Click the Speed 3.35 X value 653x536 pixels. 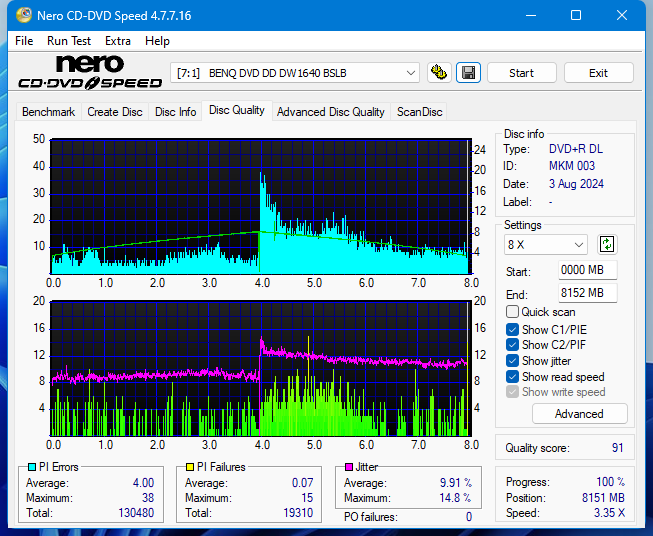pyautogui.click(x=610, y=513)
